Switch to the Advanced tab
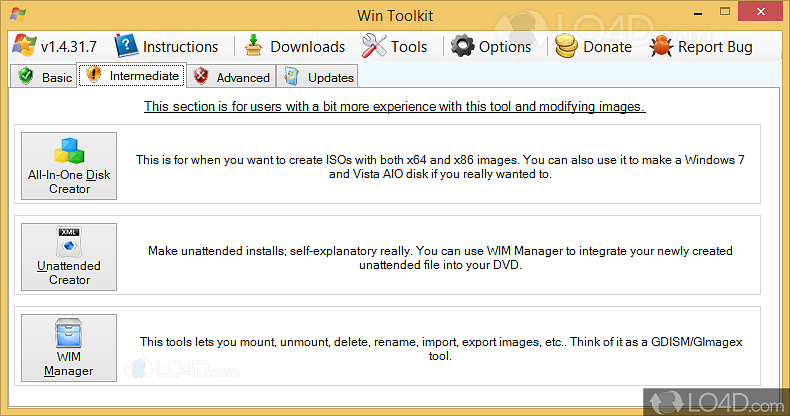 coord(231,77)
